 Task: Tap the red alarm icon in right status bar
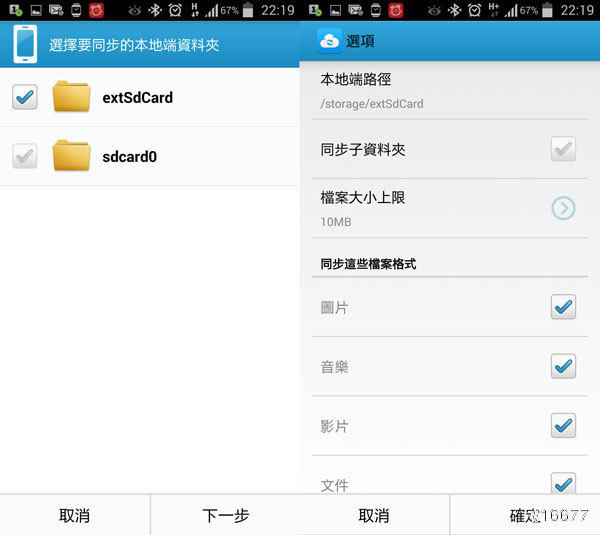point(396,10)
